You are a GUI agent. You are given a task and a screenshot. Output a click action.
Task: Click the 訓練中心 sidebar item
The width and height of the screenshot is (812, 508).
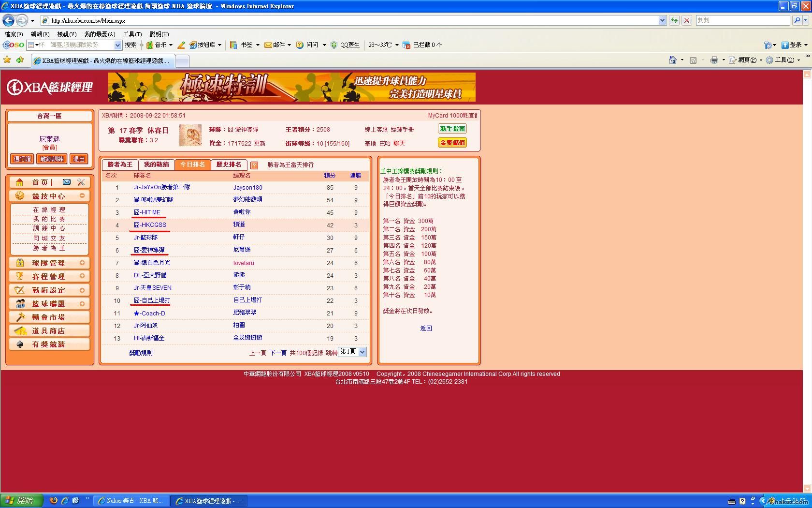tap(49, 228)
